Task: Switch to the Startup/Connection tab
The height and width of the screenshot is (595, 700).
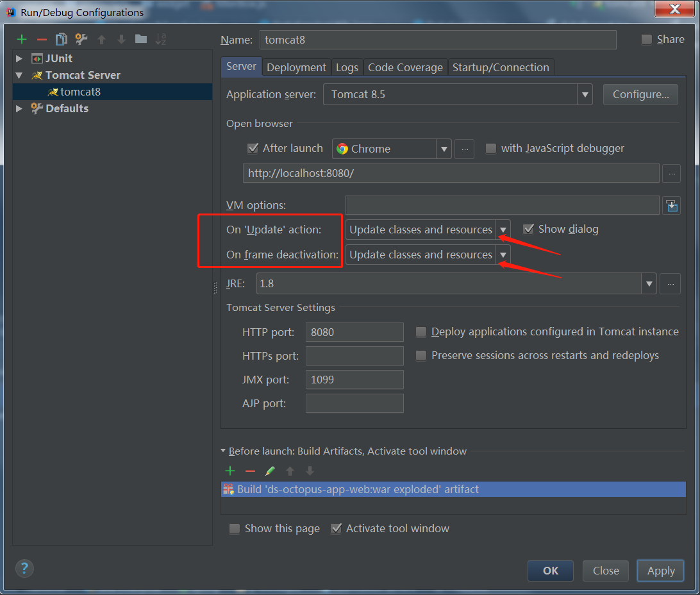Action: [501, 67]
